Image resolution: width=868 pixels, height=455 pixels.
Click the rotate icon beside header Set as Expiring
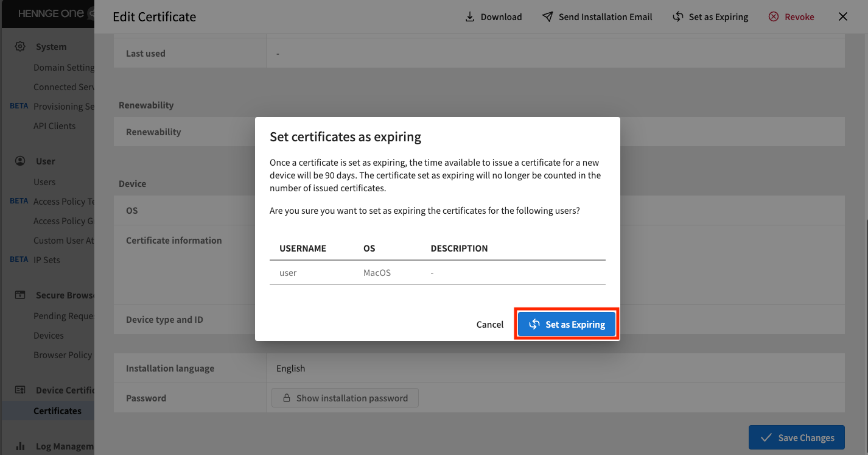click(677, 17)
